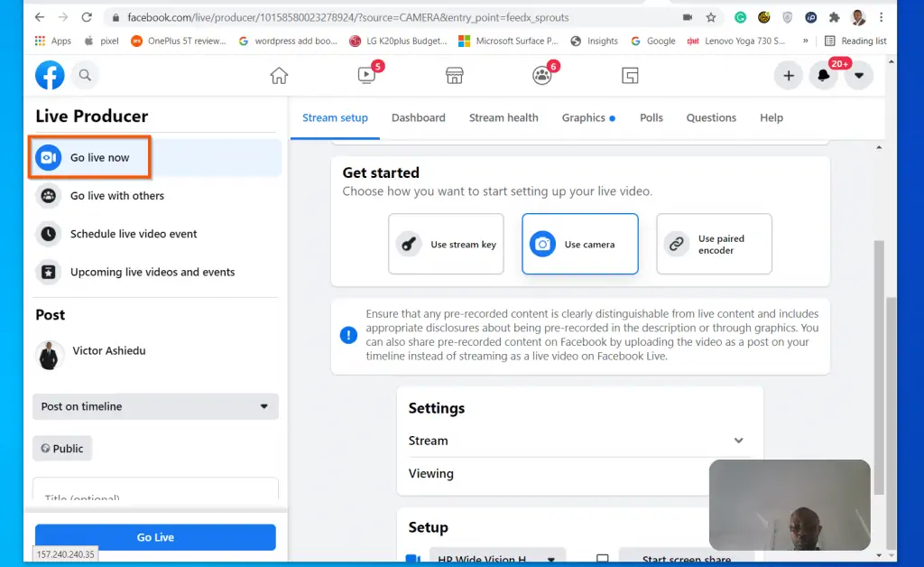Click the blue iP extension icon

click(x=811, y=18)
